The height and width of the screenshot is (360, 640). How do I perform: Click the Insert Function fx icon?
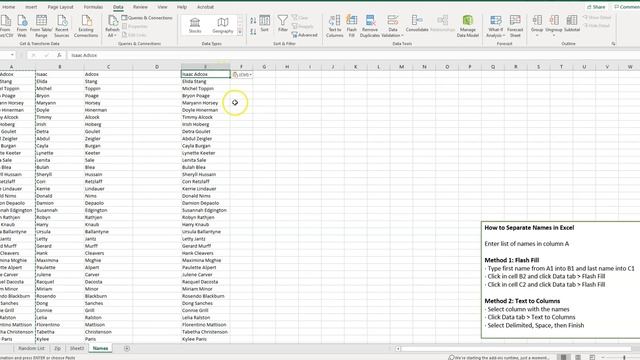pos(59,55)
